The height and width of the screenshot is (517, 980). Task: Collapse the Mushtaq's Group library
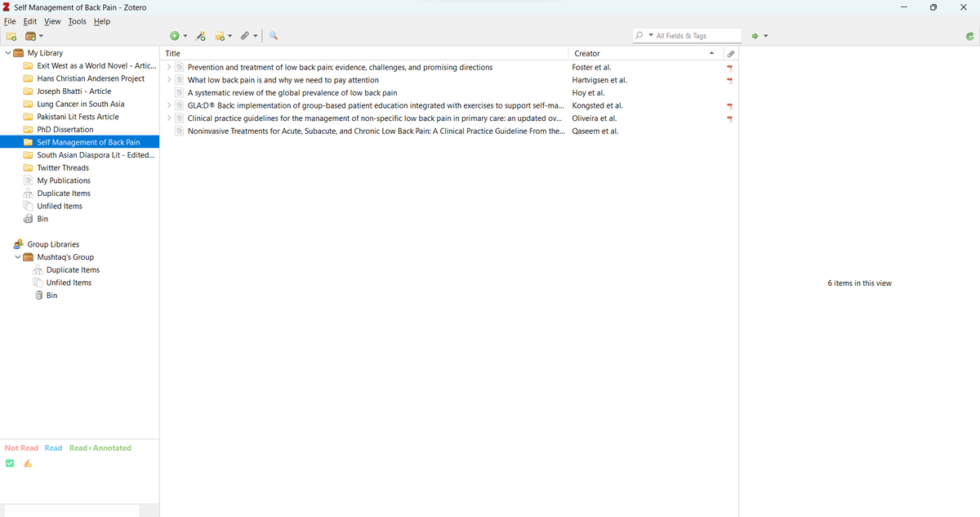click(x=17, y=257)
